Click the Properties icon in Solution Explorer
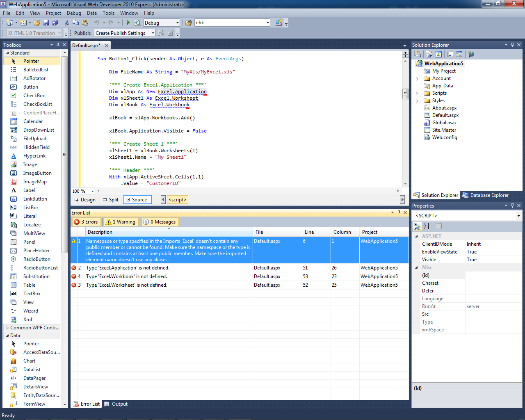This screenshot has width=525, height=420. tap(418, 54)
